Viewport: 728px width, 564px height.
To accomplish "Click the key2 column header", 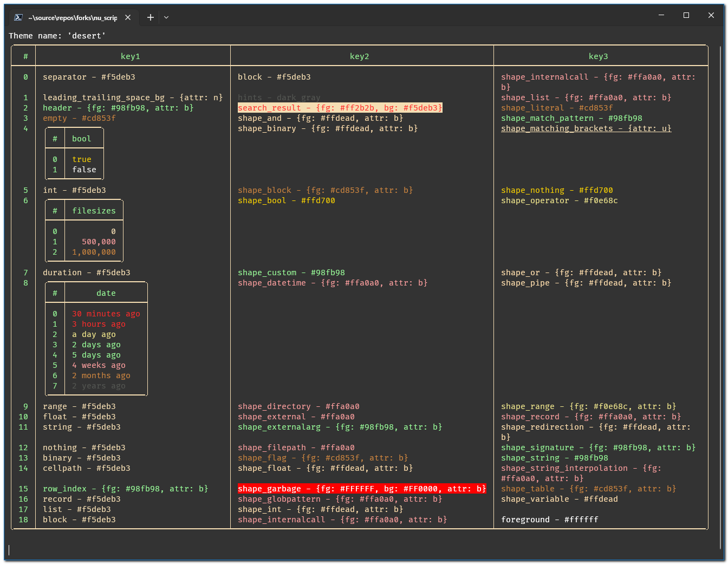I will click(360, 56).
